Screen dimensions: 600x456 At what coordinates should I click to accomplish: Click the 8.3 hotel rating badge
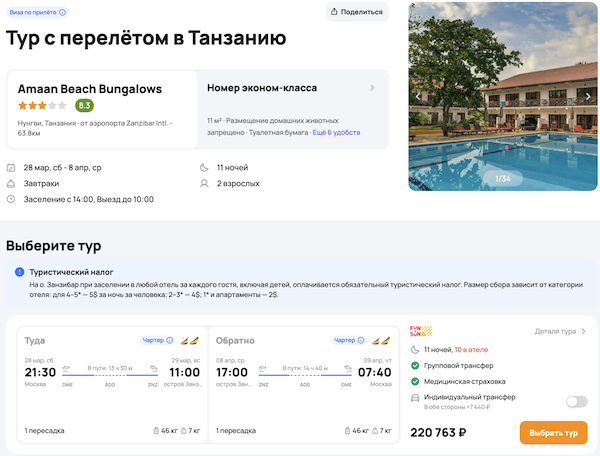[x=85, y=105]
